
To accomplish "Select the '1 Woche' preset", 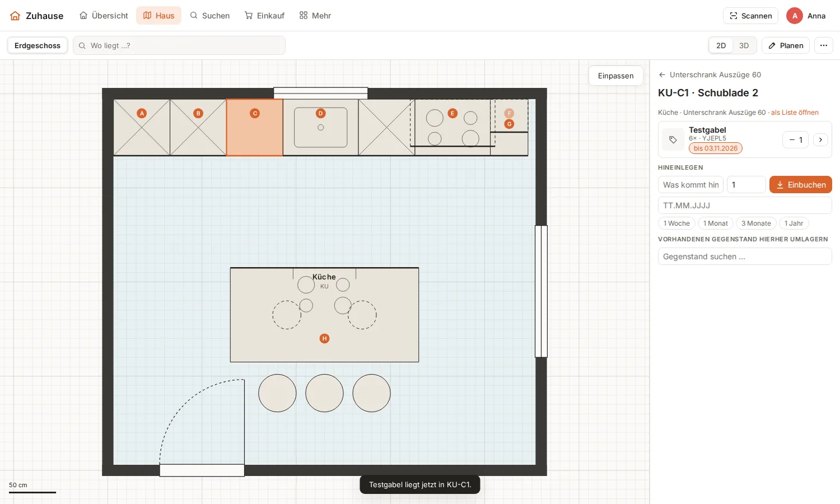I will click(676, 223).
